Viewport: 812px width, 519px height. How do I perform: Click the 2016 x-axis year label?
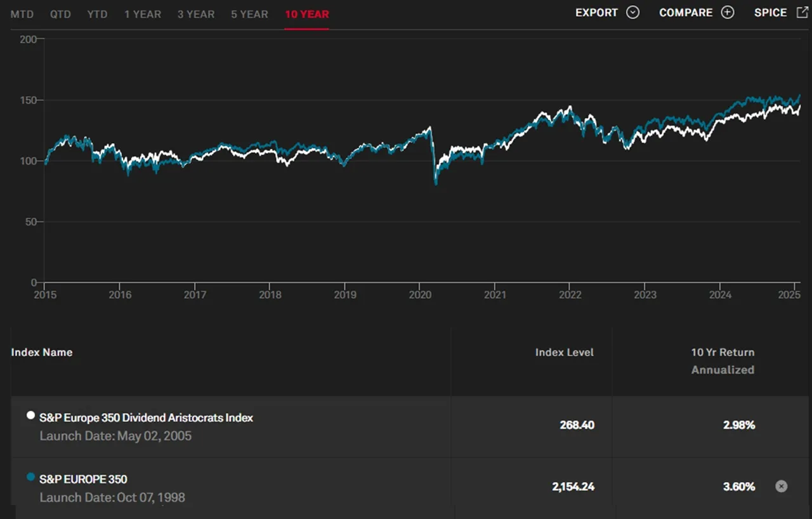[x=120, y=294]
